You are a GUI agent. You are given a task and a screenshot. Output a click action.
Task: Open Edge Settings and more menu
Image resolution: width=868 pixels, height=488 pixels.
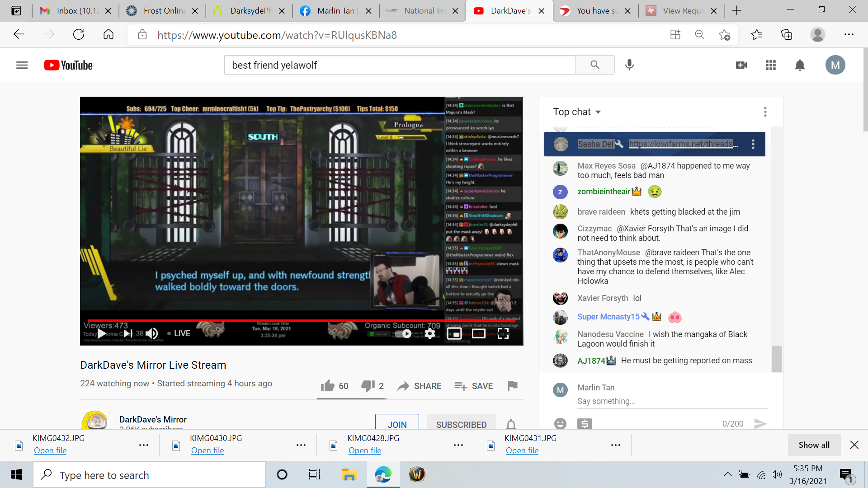coord(849,35)
